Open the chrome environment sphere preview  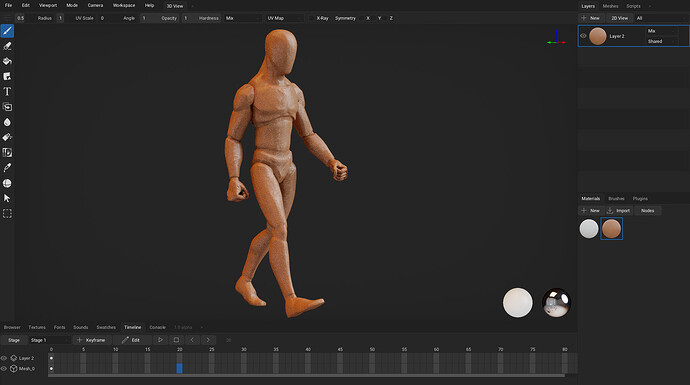click(x=556, y=303)
